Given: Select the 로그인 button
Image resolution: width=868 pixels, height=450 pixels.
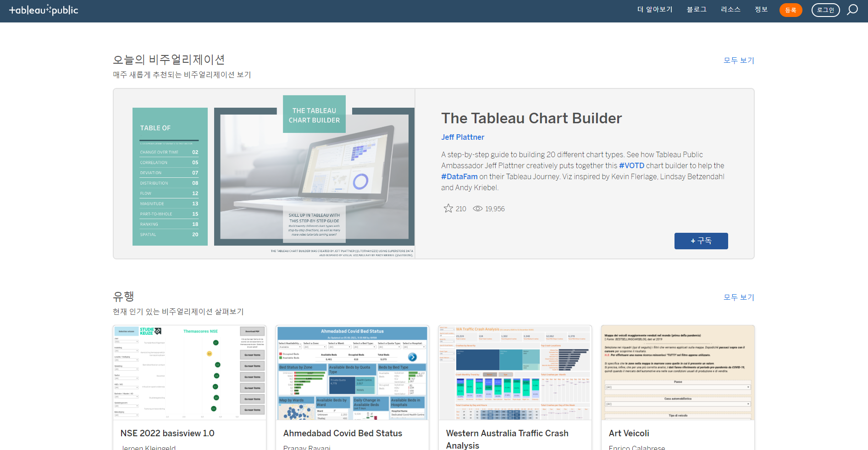Looking at the screenshot, I should pyautogui.click(x=825, y=10).
